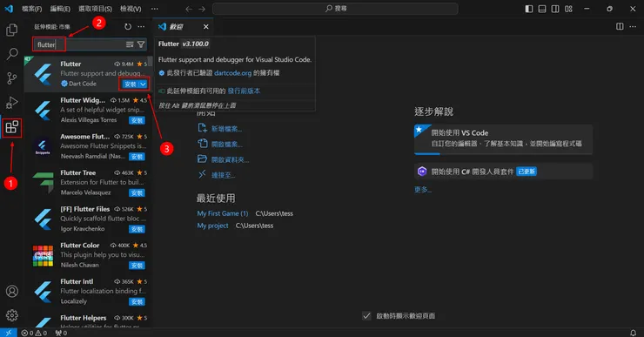Open Get Started with VS Code walkthrough
The width and height of the screenshot is (644, 337).
[503, 139]
